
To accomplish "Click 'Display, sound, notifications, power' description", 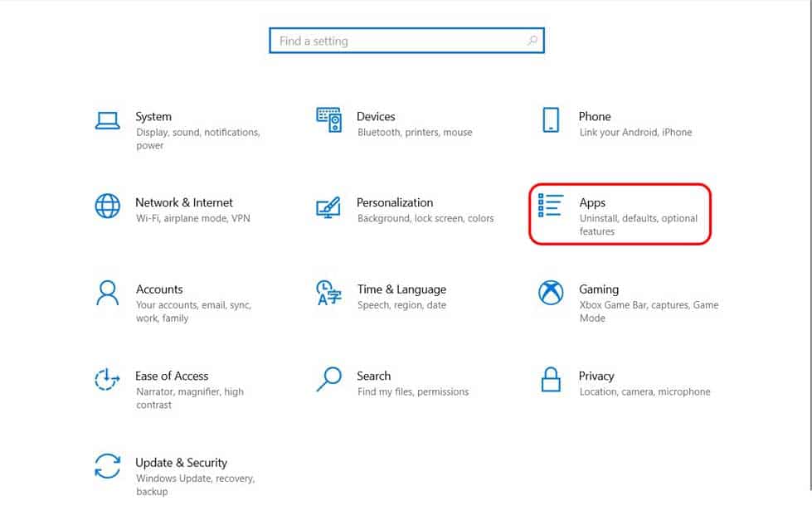I will (x=198, y=138).
